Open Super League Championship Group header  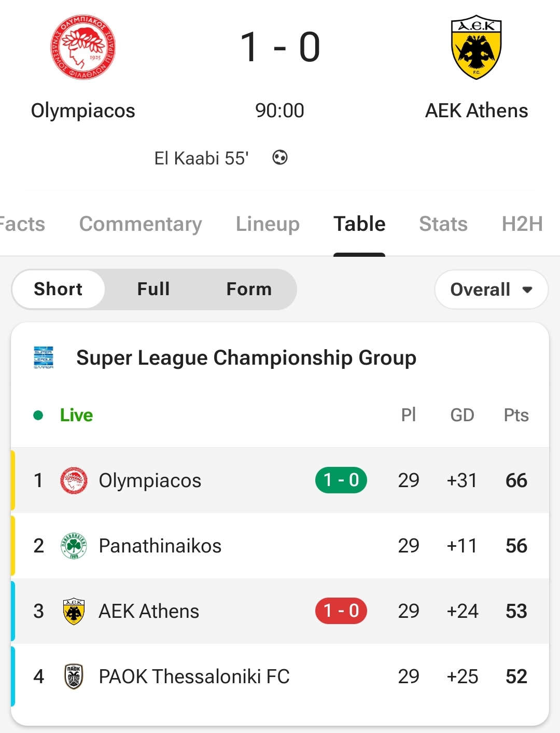pyautogui.click(x=246, y=357)
